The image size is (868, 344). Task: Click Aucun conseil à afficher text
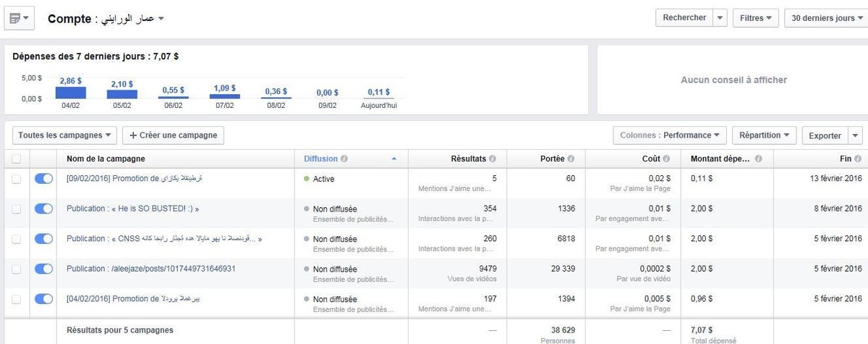click(x=733, y=80)
